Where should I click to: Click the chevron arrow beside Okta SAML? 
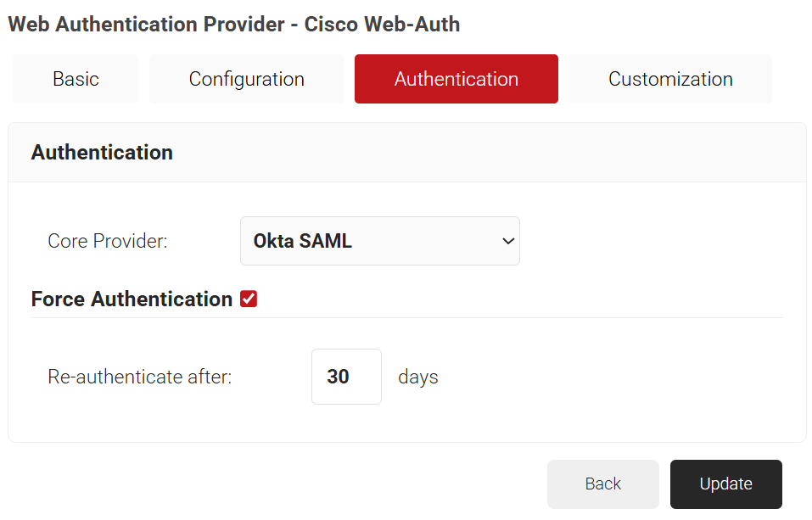pyautogui.click(x=508, y=241)
